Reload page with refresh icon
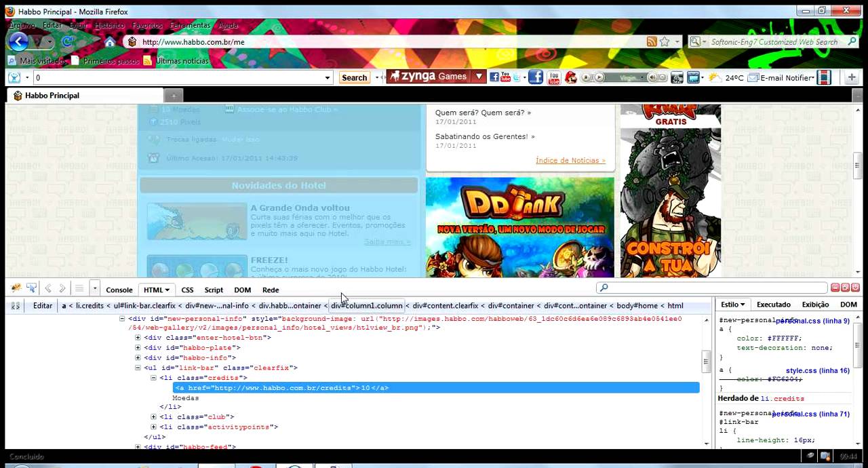868x468 pixels. pos(68,42)
